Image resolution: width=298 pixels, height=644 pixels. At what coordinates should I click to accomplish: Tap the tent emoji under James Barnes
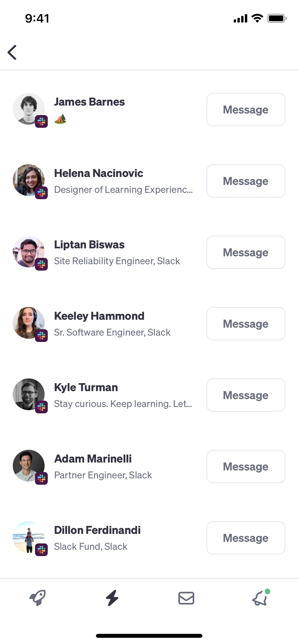[60, 119]
